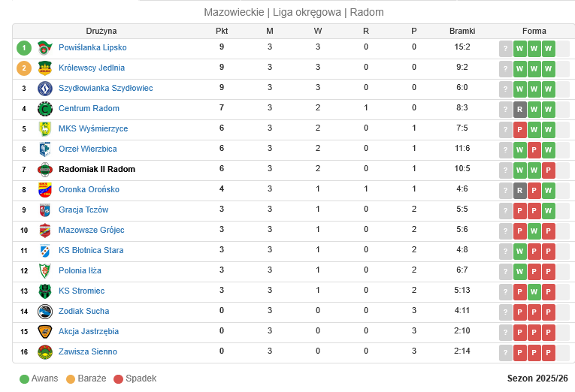This screenshot has height=392, width=575.
Task: Sort the standings by Bramki header
Action: click(x=462, y=32)
